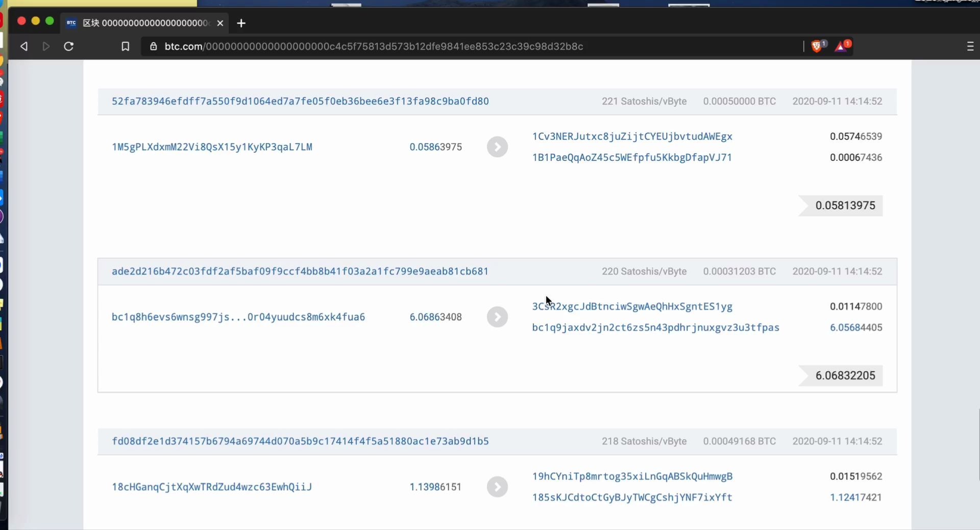Click the address bar URL field

tap(374, 46)
